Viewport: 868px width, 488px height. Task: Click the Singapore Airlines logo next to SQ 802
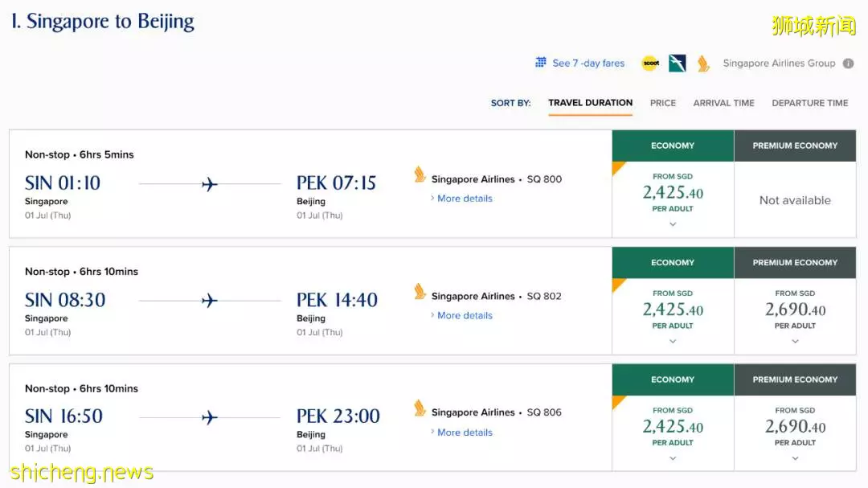(x=420, y=291)
